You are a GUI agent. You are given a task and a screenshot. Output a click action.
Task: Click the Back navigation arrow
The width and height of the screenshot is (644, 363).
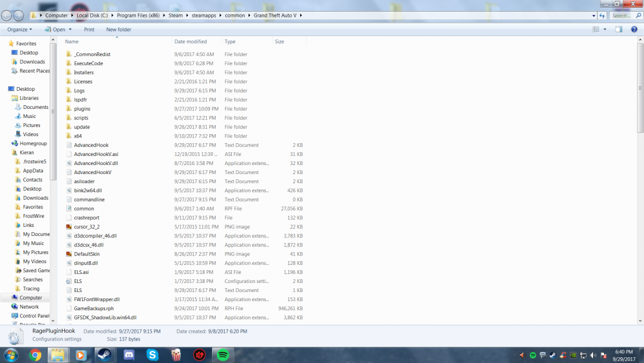click(6, 15)
